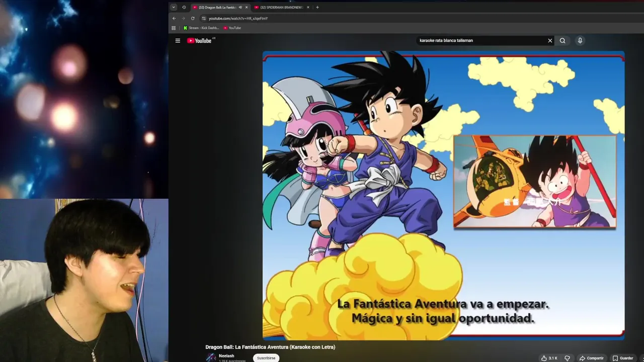Image resolution: width=644 pixels, height=362 pixels.
Task: Open the YouTube hamburger guide menu
Action: click(x=178, y=41)
